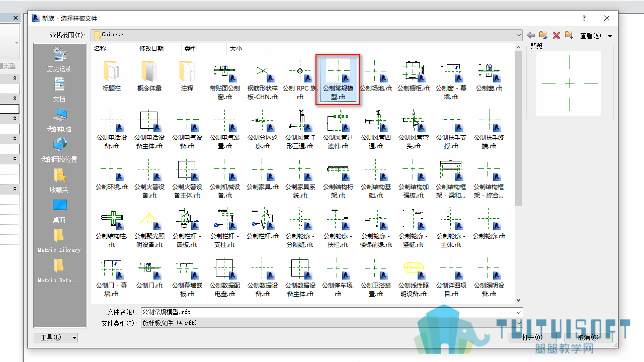Open the 概念体量 folder
The height and width of the screenshot is (362, 644).
click(x=149, y=76)
